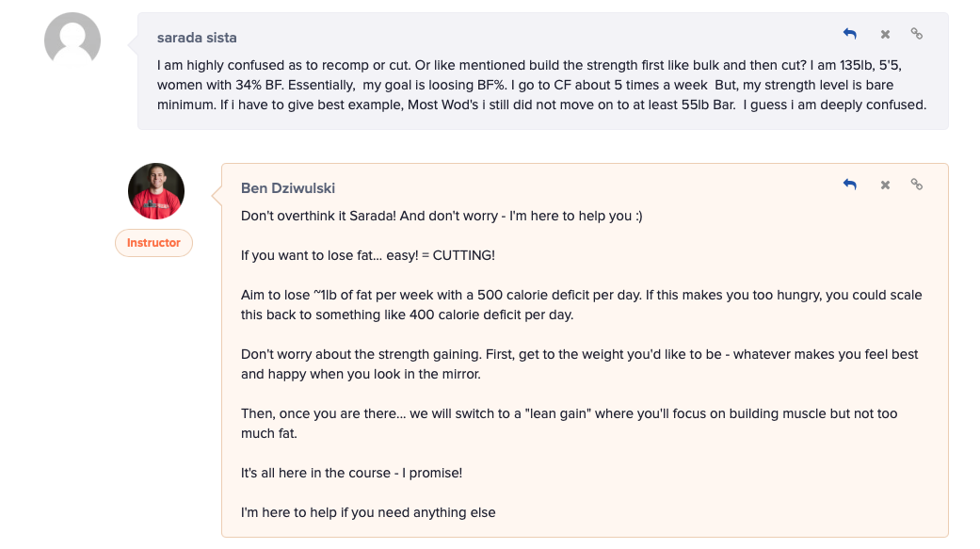Open Ben Dziwulski's profile photo

click(x=156, y=191)
